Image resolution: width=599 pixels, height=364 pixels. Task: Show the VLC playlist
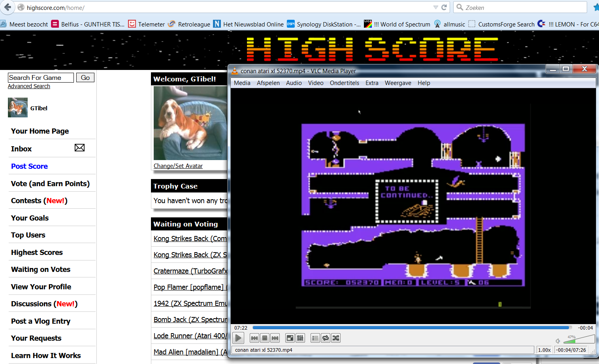point(315,338)
